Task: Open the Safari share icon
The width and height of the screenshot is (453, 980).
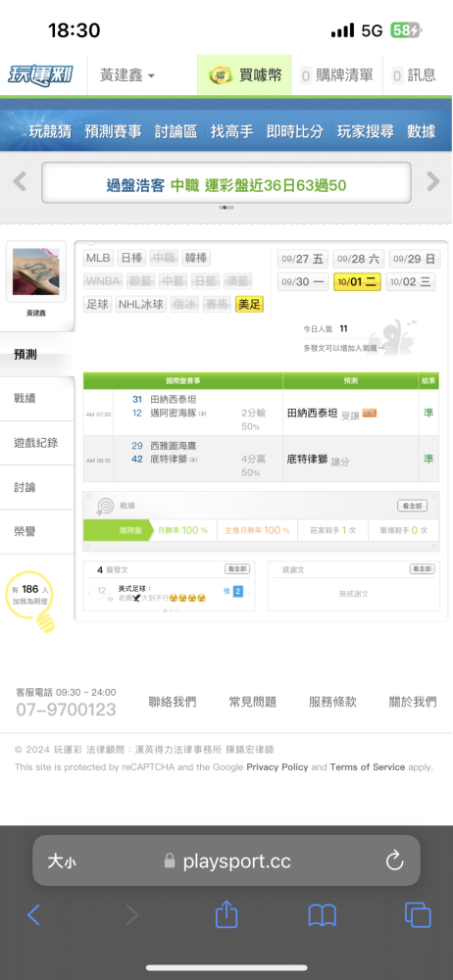Action: 226,915
